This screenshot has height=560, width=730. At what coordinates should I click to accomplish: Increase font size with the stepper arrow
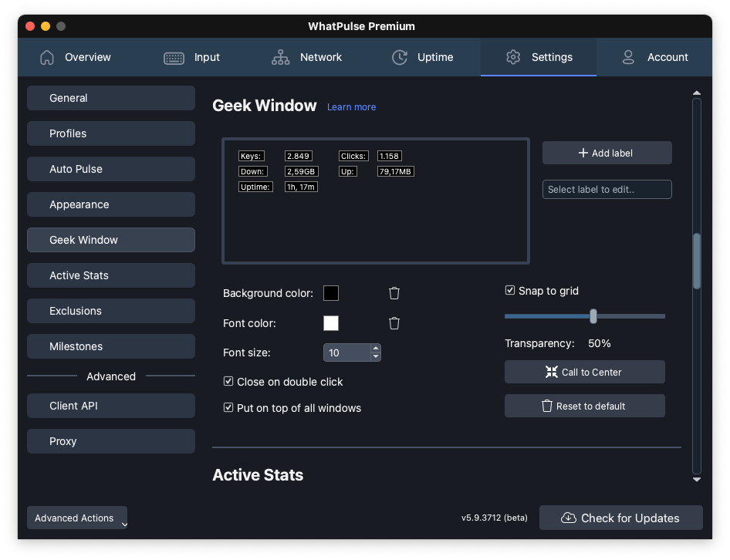pyautogui.click(x=376, y=349)
